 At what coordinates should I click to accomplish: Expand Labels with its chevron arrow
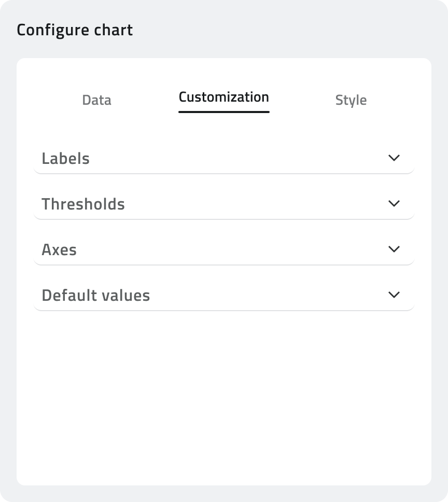click(394, 158)
